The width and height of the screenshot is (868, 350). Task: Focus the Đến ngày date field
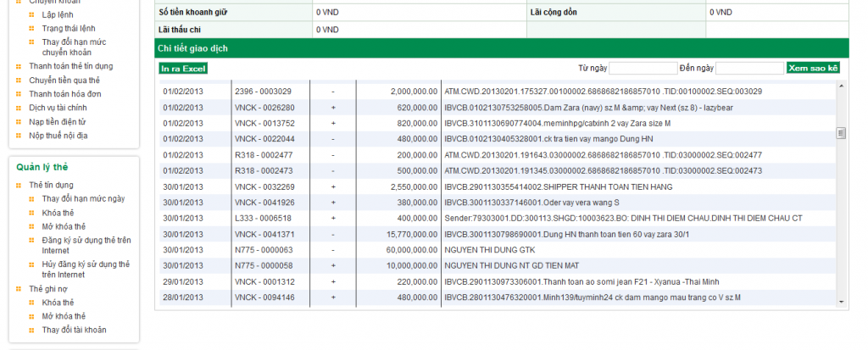pyautogui.click(x=749, y=68)
